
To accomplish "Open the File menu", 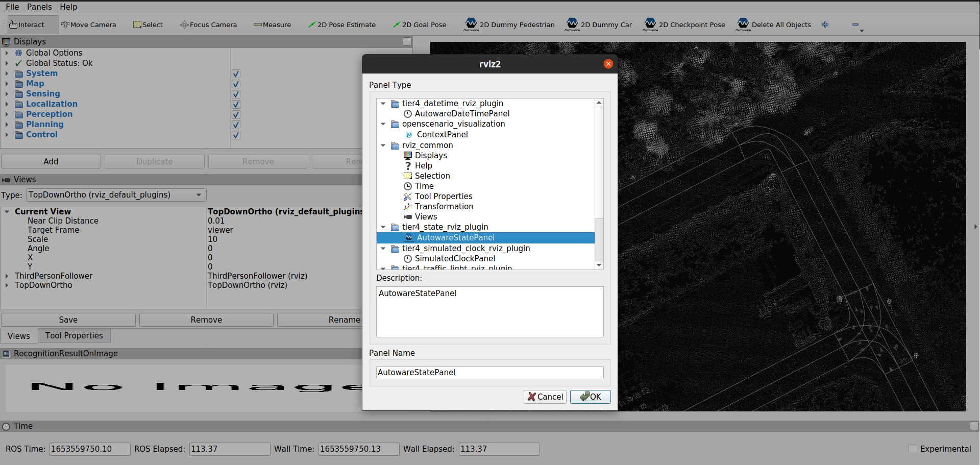I will [12, 7].
